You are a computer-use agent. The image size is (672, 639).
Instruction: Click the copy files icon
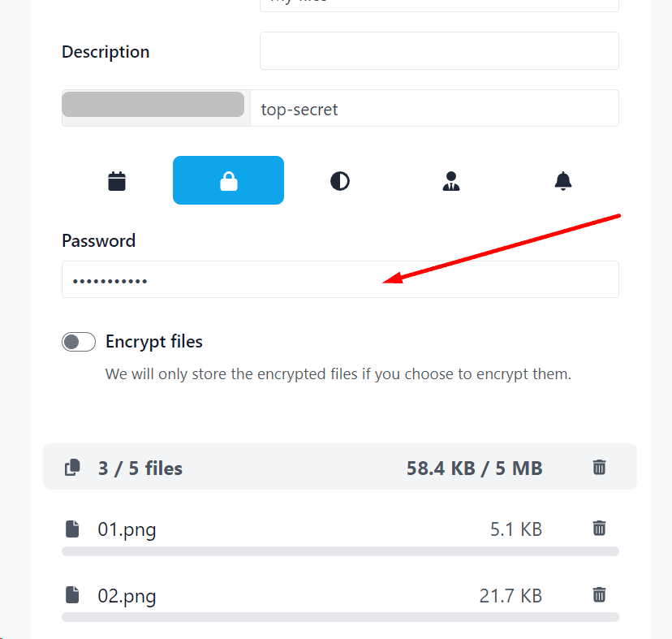pos(73,468)
